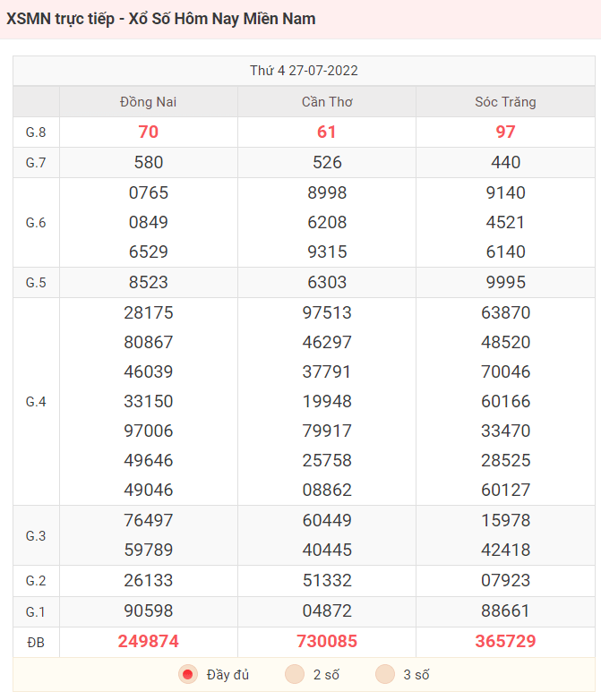Click the Đồng Nai column header
Screen dimensions: 601x700
[149, 102]
